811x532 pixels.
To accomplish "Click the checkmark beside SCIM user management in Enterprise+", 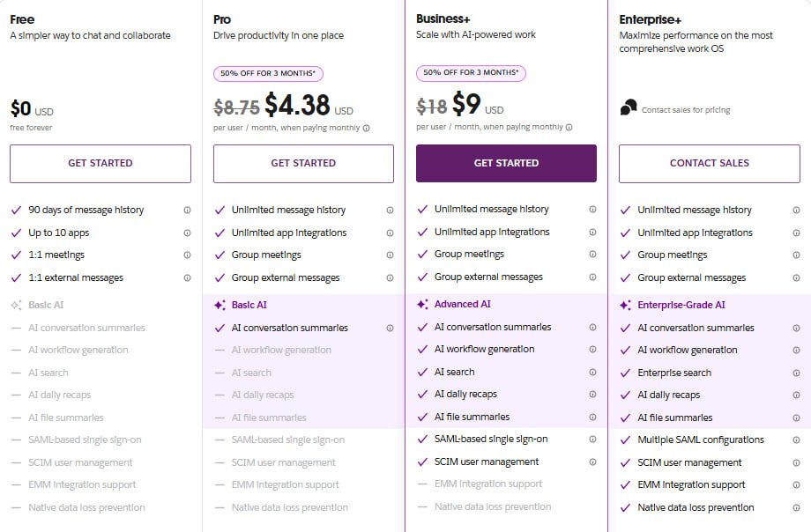I will click(624, 462).
